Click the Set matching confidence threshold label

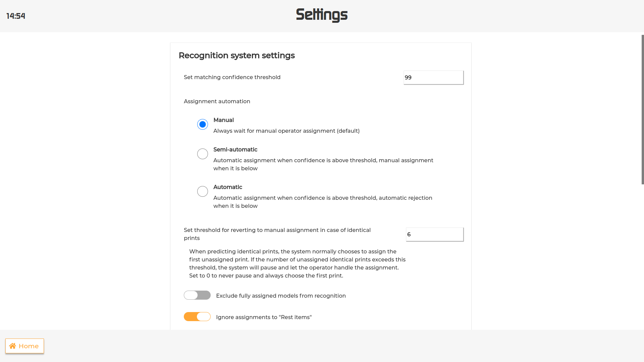pyautogui.click(x=232, y=77)
